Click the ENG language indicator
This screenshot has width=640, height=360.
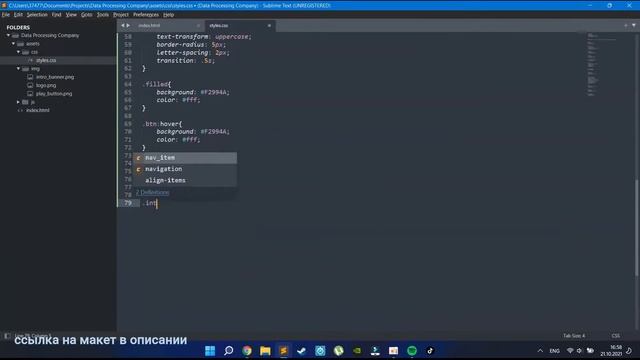pyautogui.click(x=555, y=351)
